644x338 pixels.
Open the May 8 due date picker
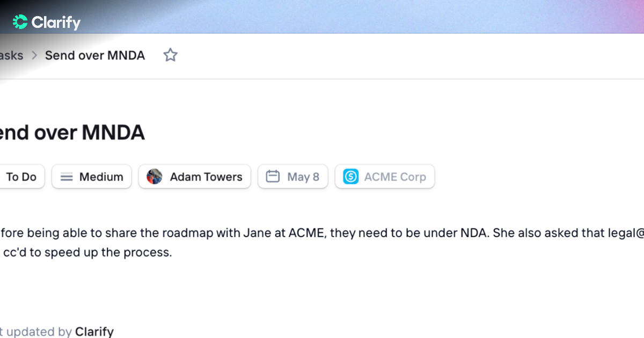[x=293, y=177]
